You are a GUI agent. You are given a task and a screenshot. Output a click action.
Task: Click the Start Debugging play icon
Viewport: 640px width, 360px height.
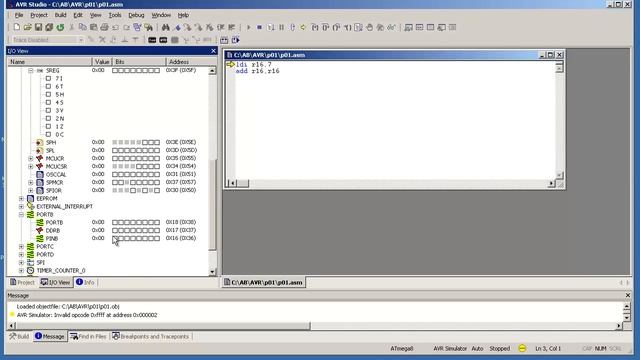(x=249, y=27)
